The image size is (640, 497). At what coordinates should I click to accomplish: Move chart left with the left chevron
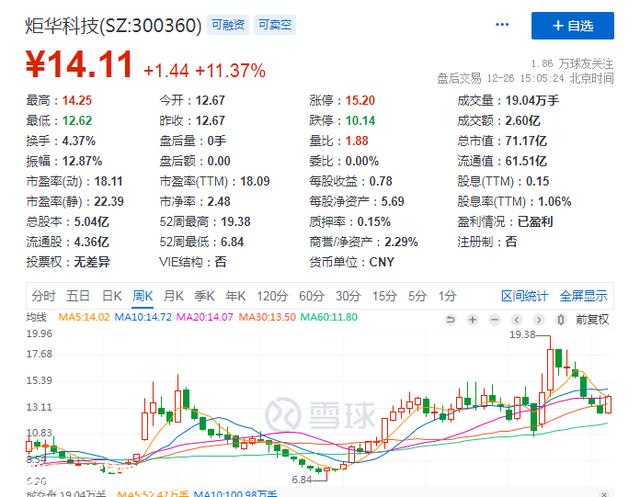517,320
